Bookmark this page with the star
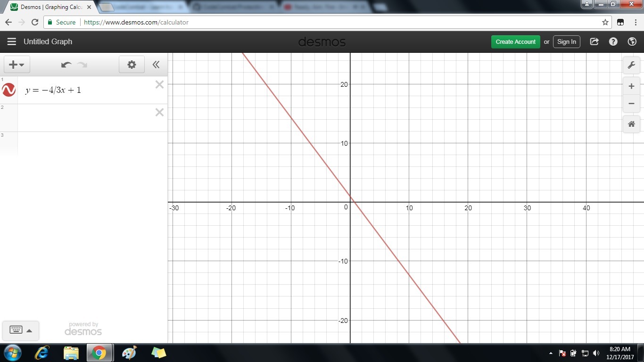Image resolution: width=644 pixels, height=362 pixels. [605, 22]
